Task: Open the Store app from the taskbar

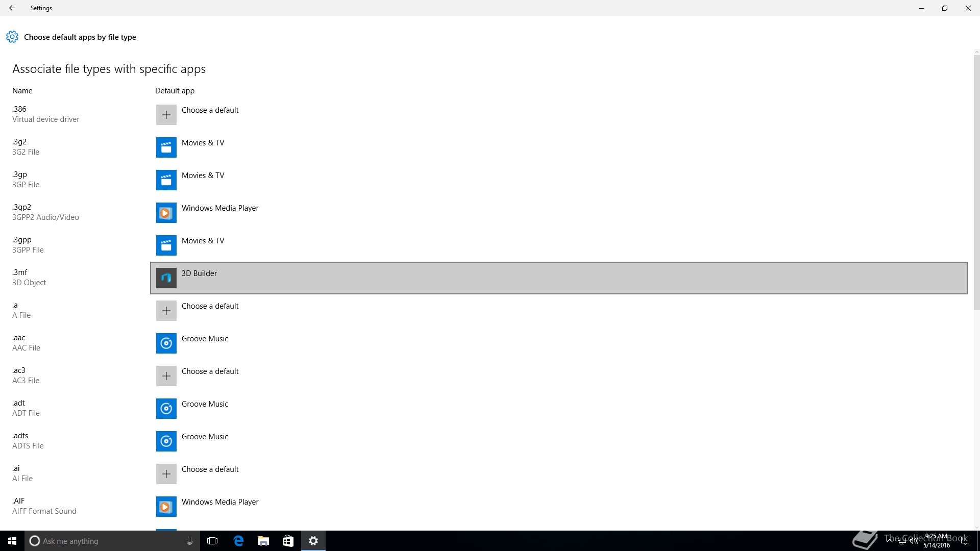Action: click(x=288, y=541)
